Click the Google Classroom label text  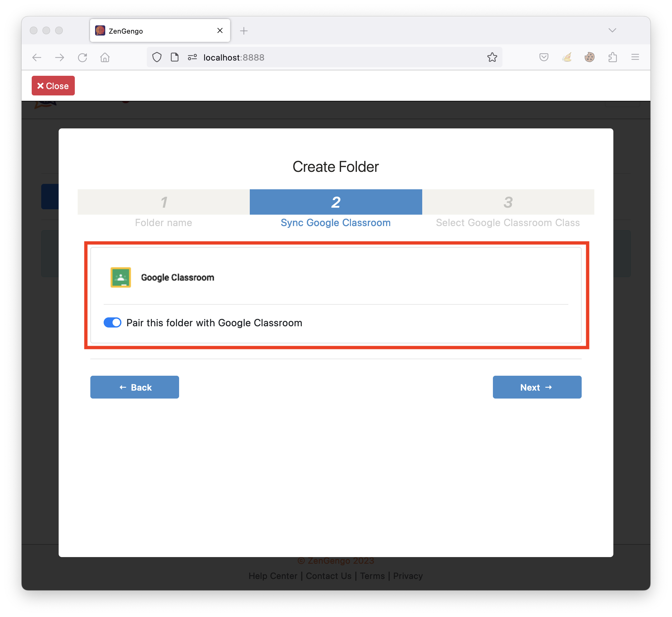pos(177,277)
